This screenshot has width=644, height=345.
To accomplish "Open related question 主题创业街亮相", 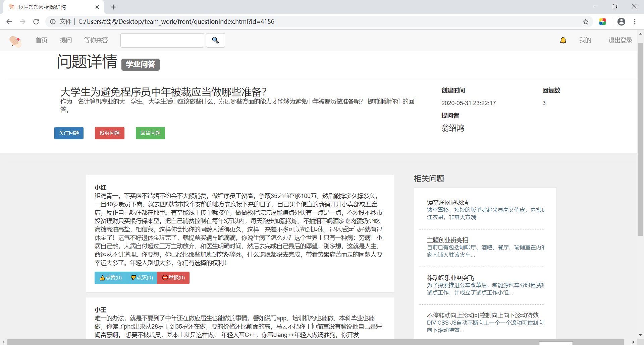I will [447, 240].
